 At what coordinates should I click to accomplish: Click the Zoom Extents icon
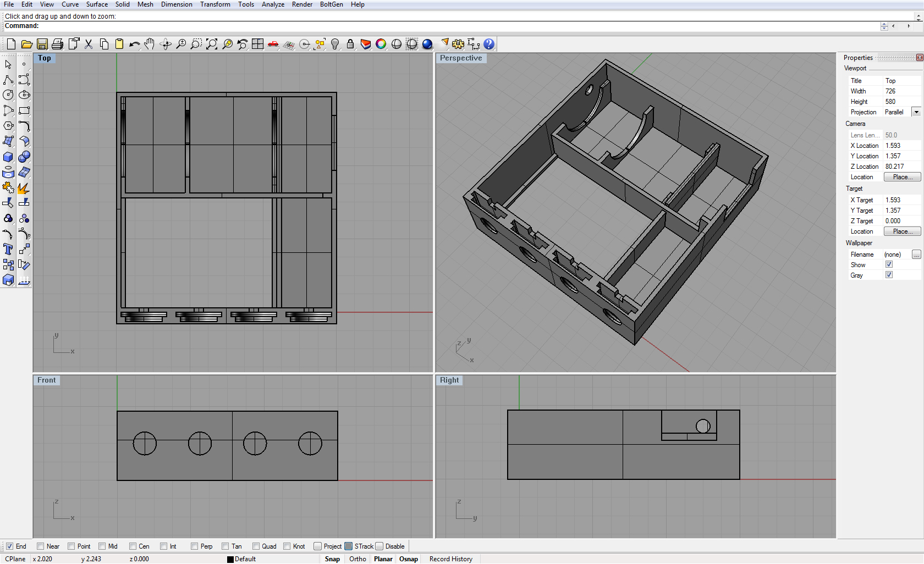(x=211, y=45)
